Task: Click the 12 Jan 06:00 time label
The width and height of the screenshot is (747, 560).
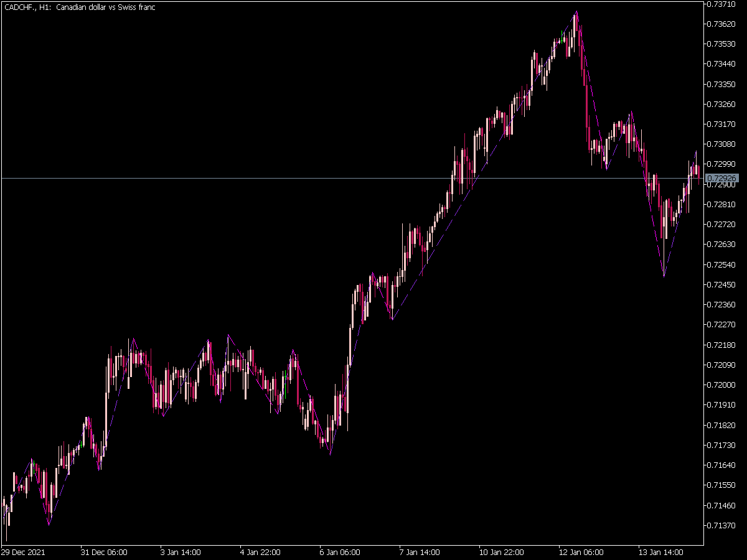Action: pyautogui.click(x=581, y=552)
